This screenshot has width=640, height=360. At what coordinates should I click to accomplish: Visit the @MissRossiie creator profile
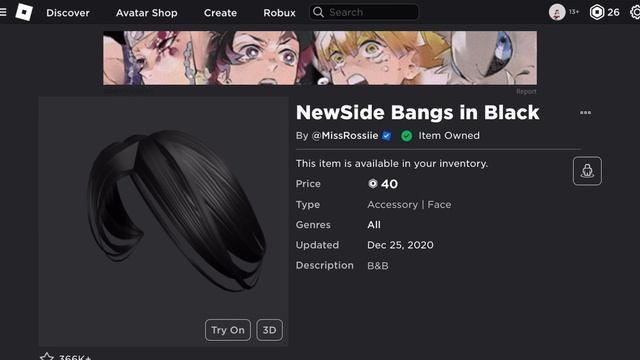pyautogui.click(x=345, y=136)
